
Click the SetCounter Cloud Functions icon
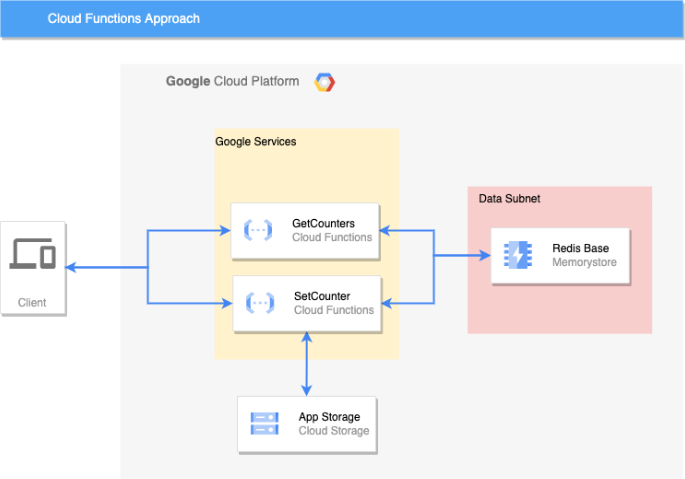coord(260,303)
